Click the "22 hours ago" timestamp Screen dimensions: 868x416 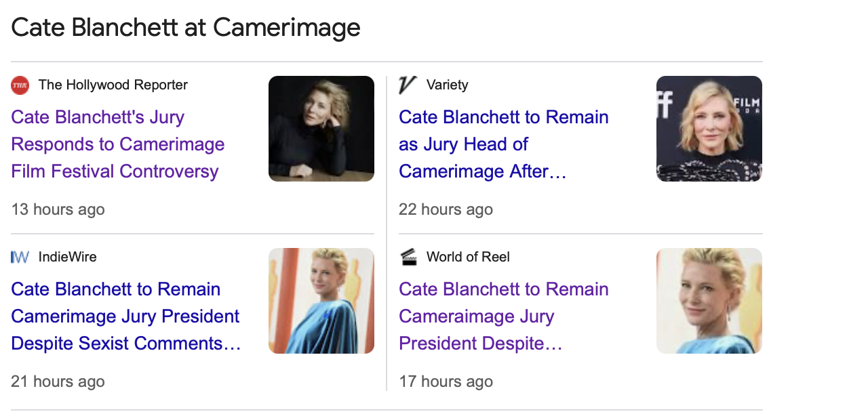(446, 209)
